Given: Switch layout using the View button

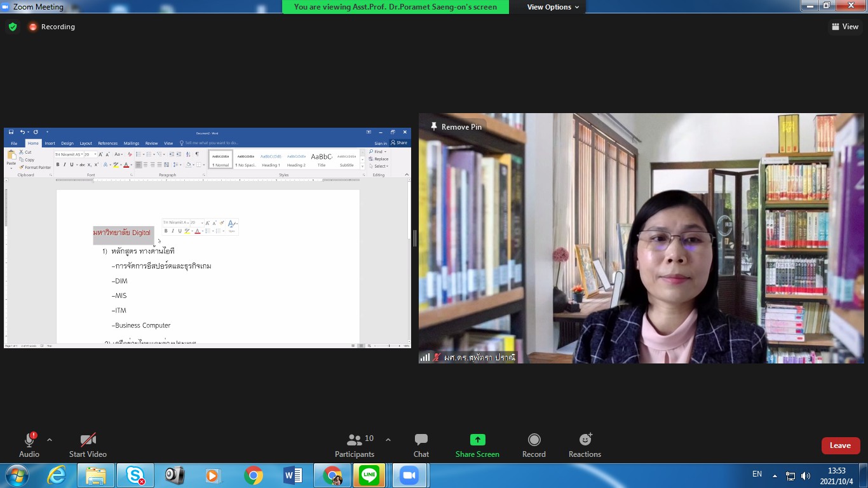Looking at the screenshot, I should 845,27.
